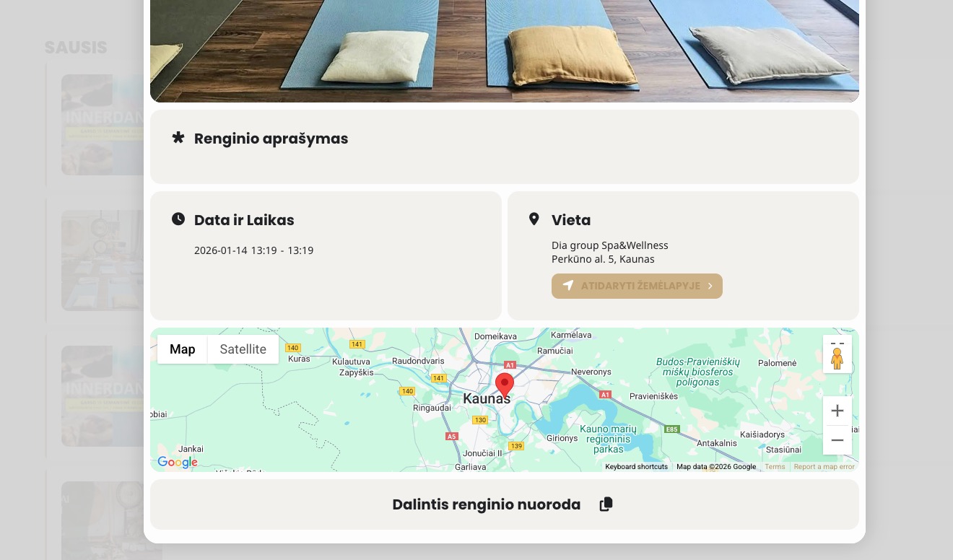Click the Google logo on map
Screen dimensions: 953x560
(x=178, y=463)
